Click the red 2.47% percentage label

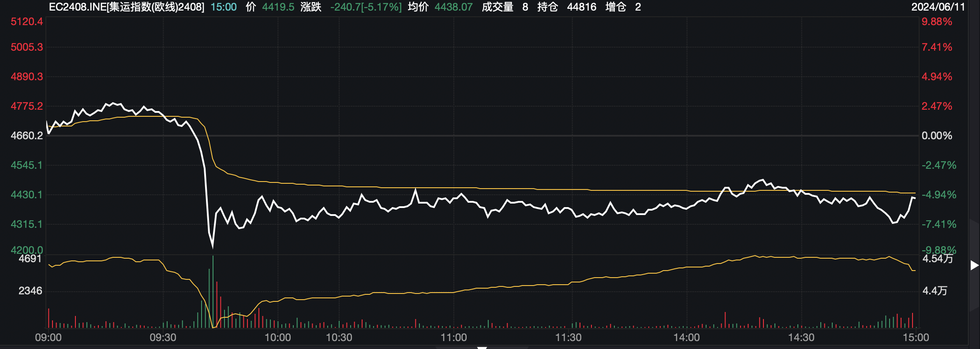click(937, 106)
